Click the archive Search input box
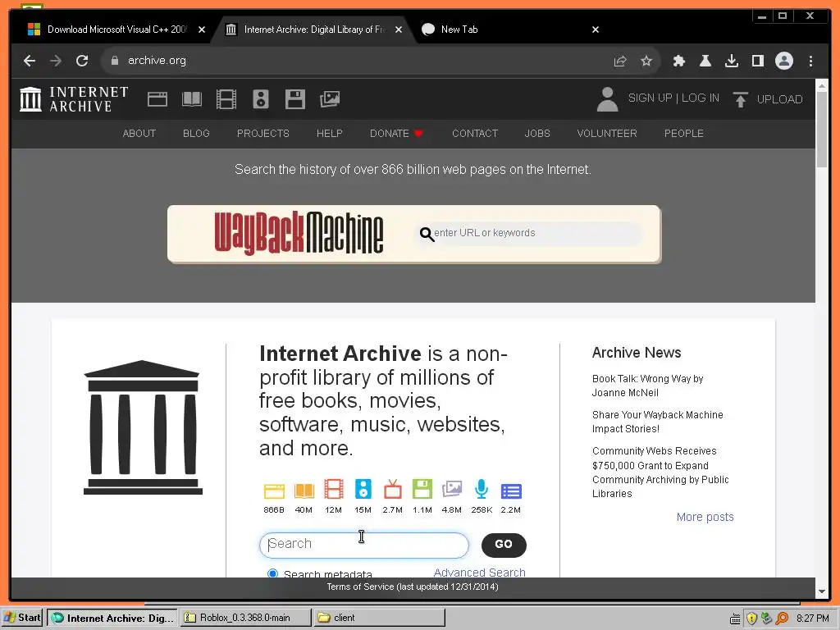The width and height of the screenshot is (840, 630). click(363, 545)
